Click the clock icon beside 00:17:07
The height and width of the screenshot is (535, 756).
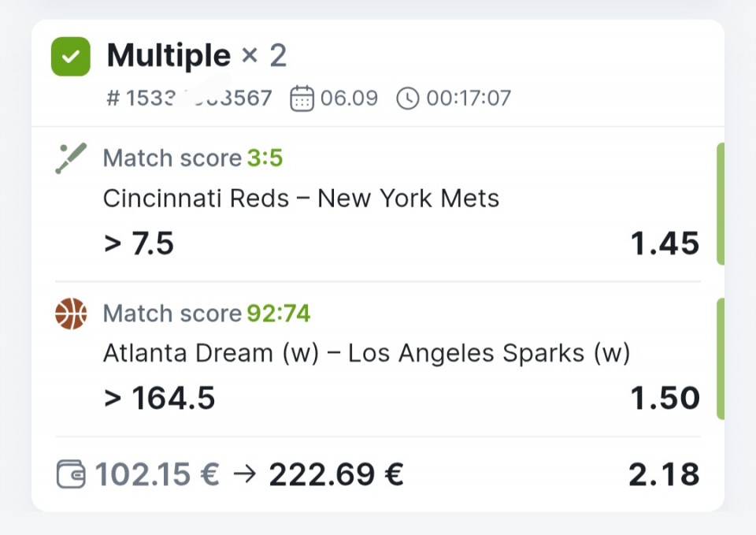pos(408,98)
